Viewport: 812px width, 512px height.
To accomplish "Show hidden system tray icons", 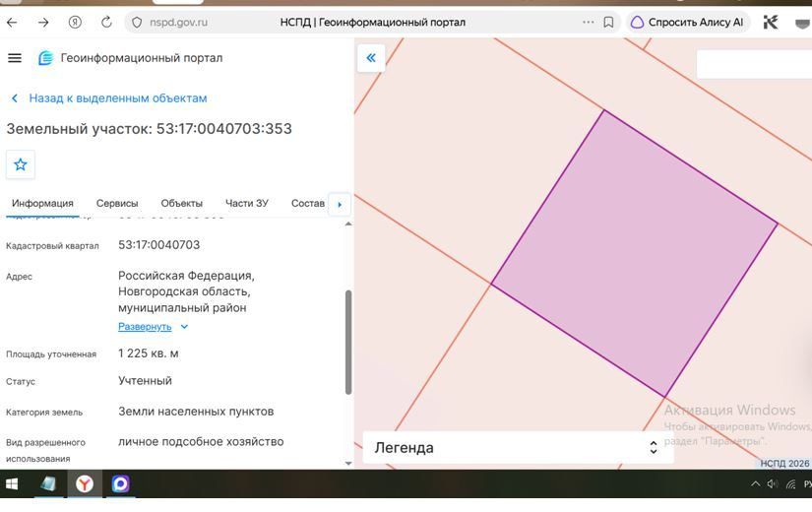I will pos(756,484).
